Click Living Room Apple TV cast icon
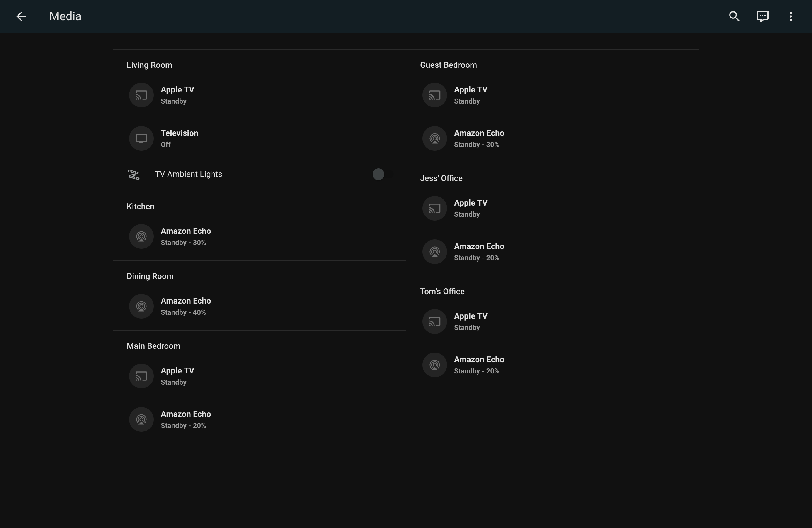The width and height of the screenshot is (812, 528). point(141,95)
